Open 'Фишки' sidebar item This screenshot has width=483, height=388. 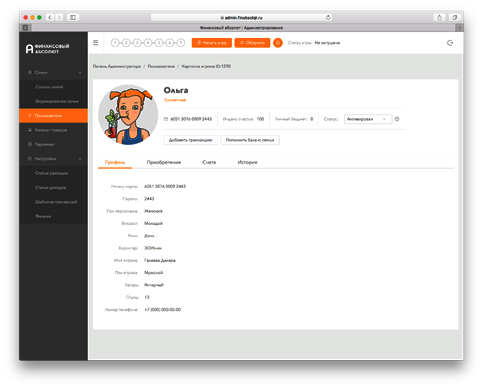53,216
